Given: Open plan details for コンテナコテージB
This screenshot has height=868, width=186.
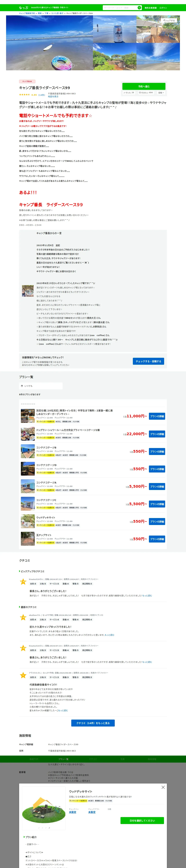Looking at the screenshot, I should (x=157, y=452).
